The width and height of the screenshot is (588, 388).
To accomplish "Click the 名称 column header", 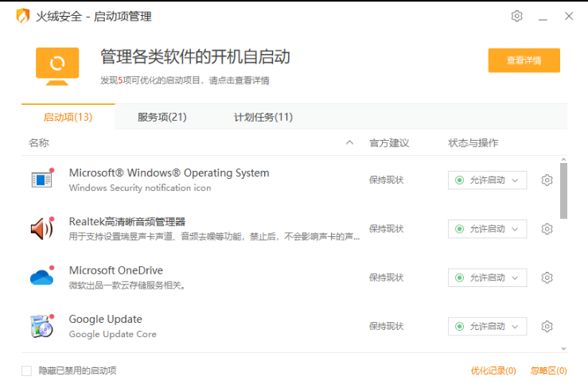I will pos(39,143).
